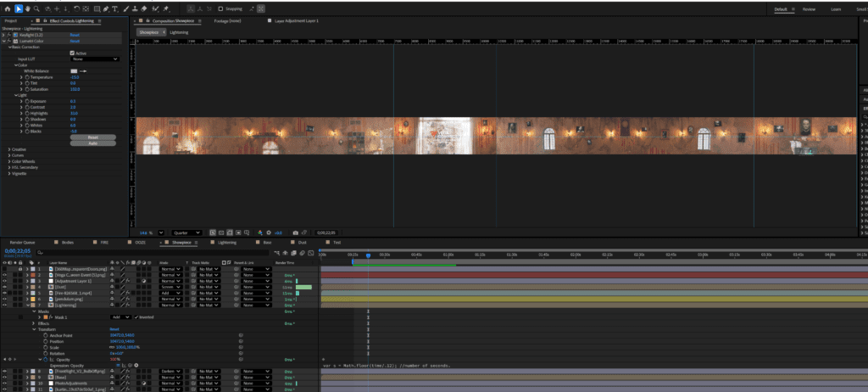Take a snapshot with the camera icon
Image resolution: width=868 pixels, height=392 pixels.
[x=294, y=232]
